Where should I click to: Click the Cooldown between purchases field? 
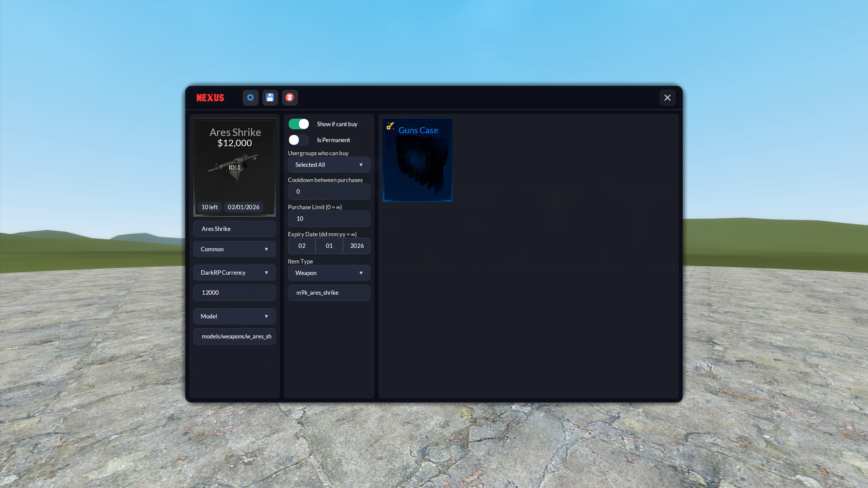(x=329, y=192)
